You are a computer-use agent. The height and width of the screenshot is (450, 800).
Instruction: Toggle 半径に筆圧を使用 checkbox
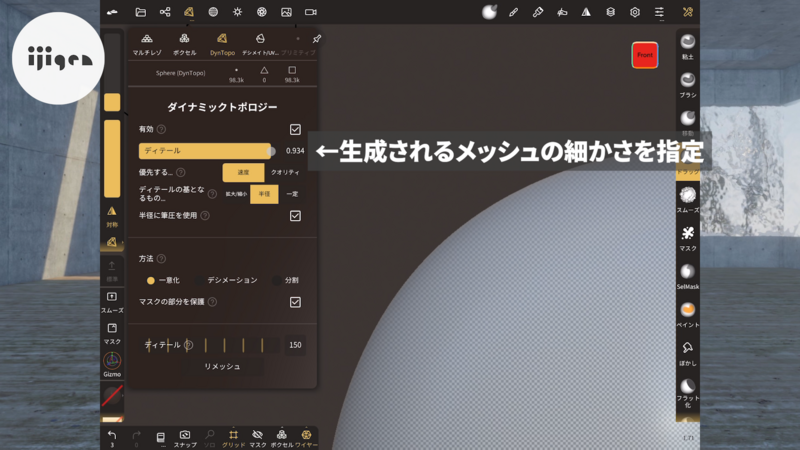(x=295, y=216)
